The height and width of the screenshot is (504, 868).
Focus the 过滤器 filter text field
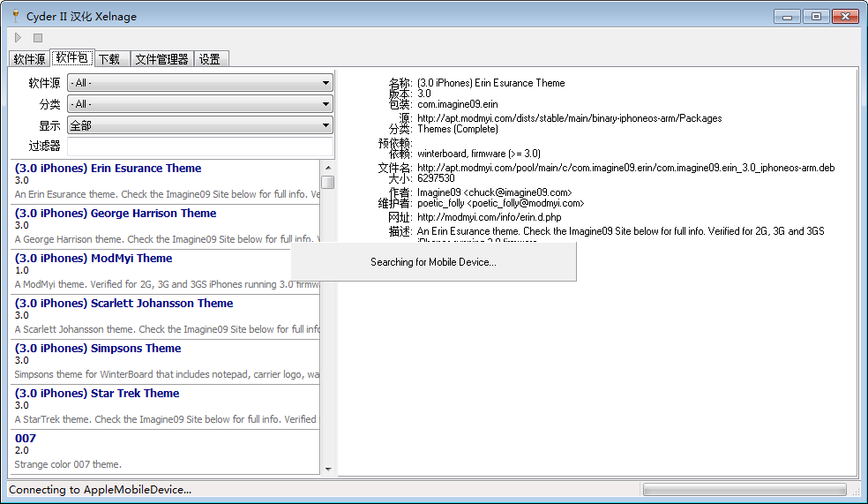click(x=199, y=147)
